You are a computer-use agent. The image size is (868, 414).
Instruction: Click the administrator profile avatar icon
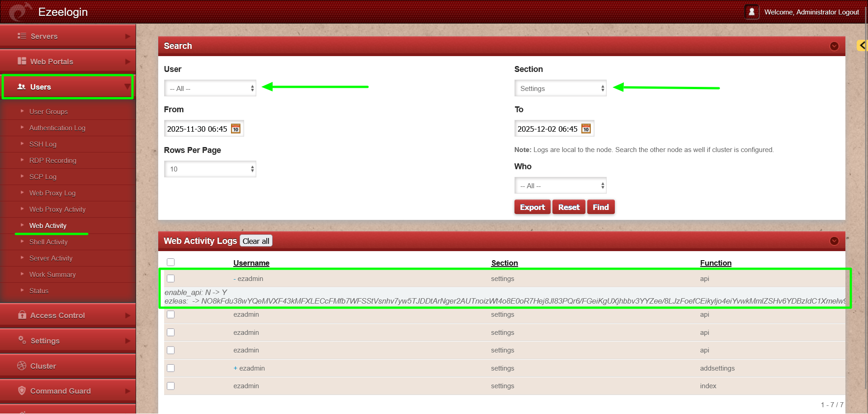(x=751, y=12)
